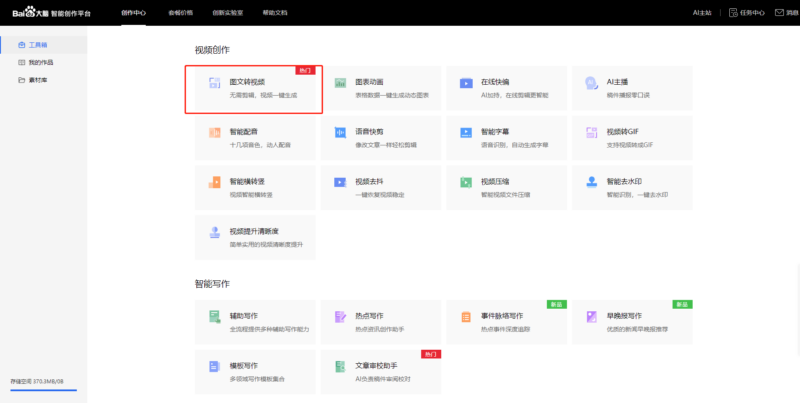This screenshot has width=800, height=403.
Task: Click the 热门 badge on 文章审校助手
Action: (431, 354)
